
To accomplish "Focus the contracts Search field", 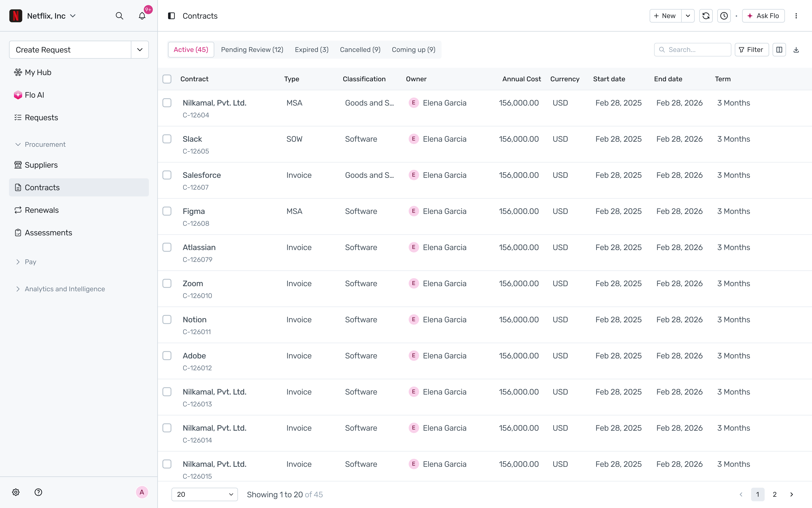I will pos(692,50).
